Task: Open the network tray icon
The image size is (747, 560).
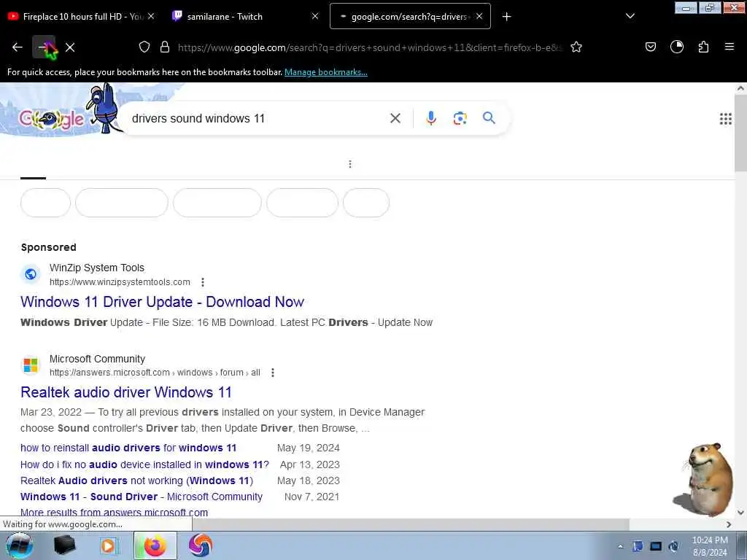Action: 656,546
